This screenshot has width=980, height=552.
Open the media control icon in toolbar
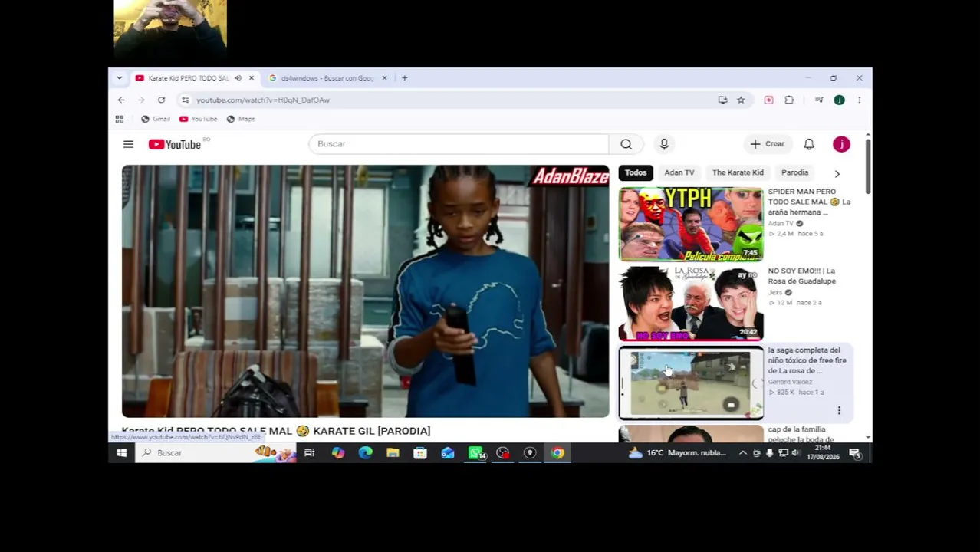(819, 100)
